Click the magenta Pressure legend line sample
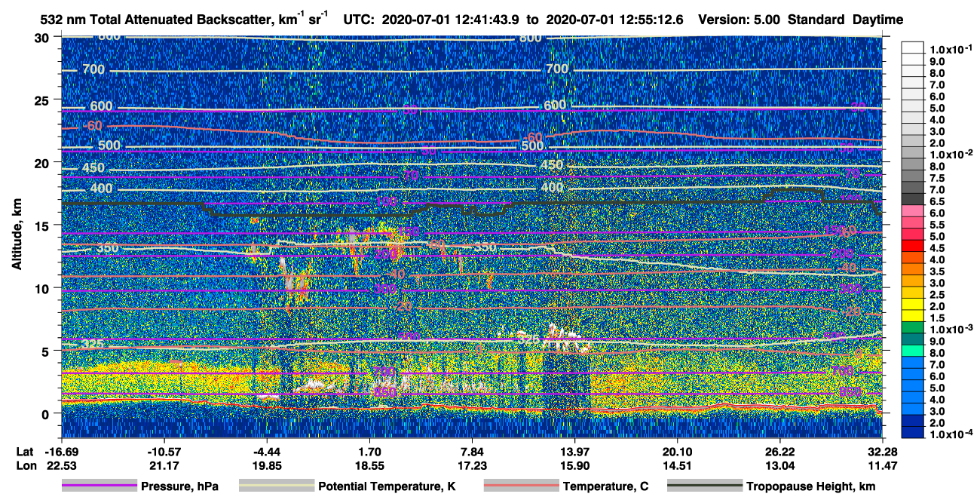This screenshot has height=503, width=980. (x=100, y=486)
